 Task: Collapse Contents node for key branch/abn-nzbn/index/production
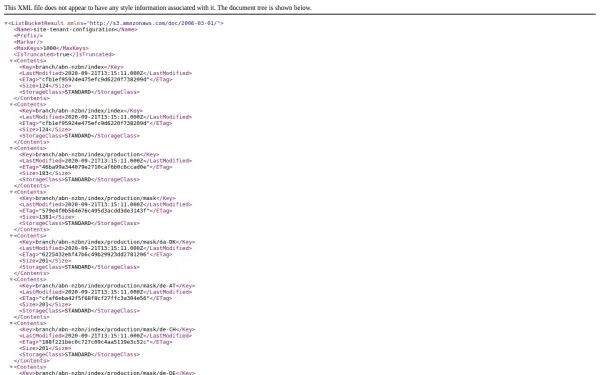[11, 148]
